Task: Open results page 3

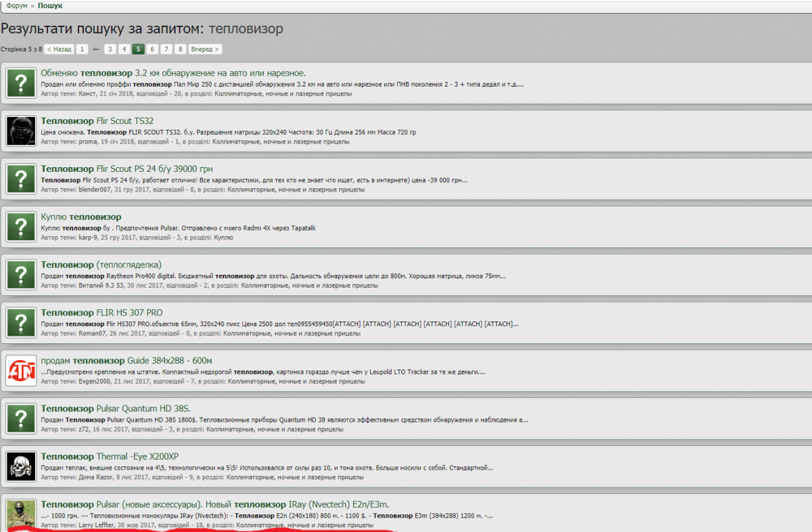Action: pos(110,49)
